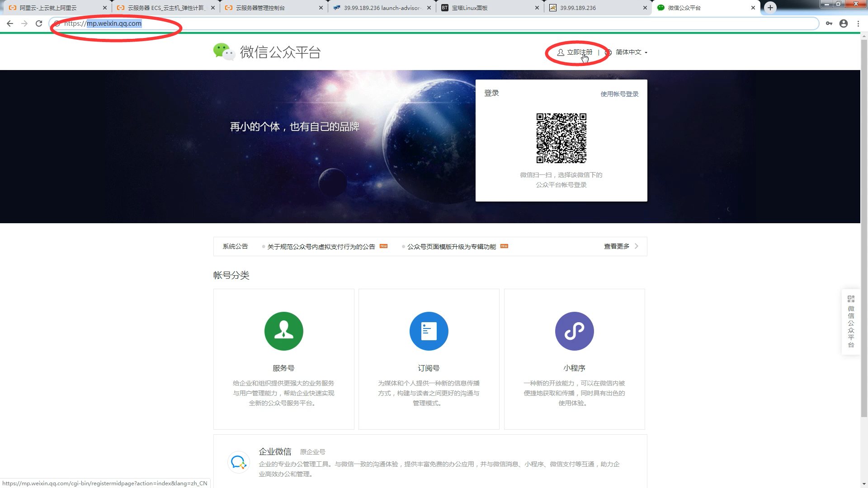Image resolution: width=868 pixels, height=488 pixels.
Task: Click 使用帐号登录 to log in with account
Action: pyautogui.click(x=619, y=94)
